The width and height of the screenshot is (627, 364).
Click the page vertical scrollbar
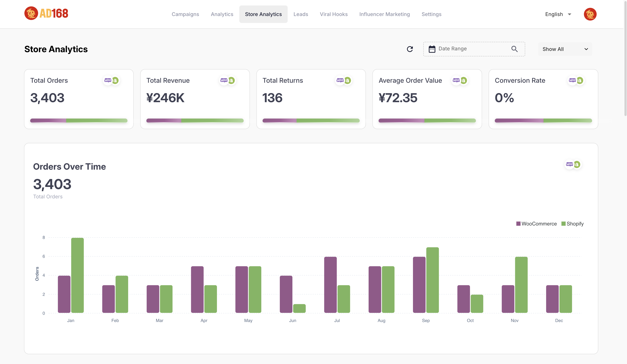(625, 58)
